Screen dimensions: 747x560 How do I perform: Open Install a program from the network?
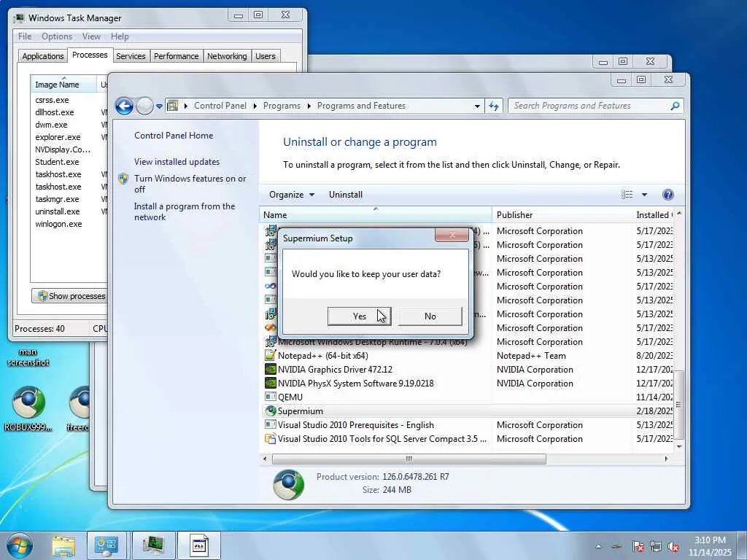[x=185, y=211]
